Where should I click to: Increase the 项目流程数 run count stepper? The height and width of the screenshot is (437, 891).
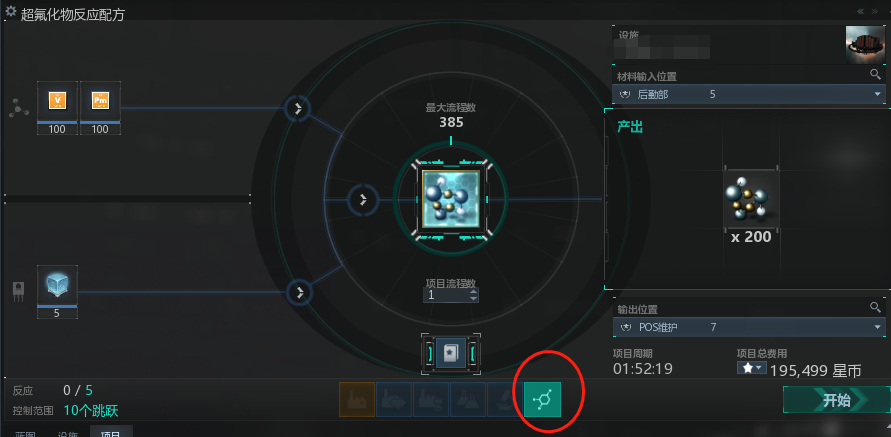point(474,292)
